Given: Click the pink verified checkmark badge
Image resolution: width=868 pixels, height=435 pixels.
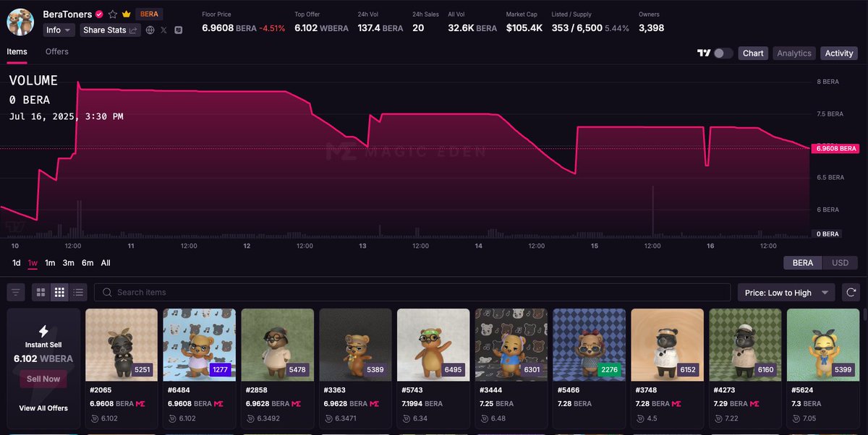Looking at the screenshot, I should pos(99,14).
